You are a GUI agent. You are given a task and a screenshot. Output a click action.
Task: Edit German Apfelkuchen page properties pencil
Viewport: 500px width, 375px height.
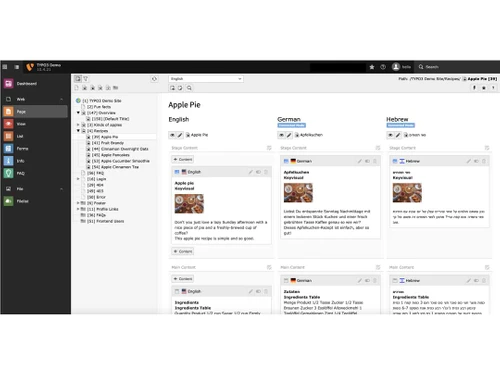(289, 135)
